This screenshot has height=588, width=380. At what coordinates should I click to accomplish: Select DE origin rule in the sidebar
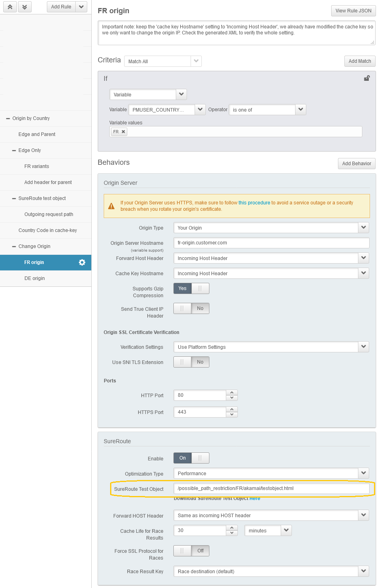click(34, 278)
